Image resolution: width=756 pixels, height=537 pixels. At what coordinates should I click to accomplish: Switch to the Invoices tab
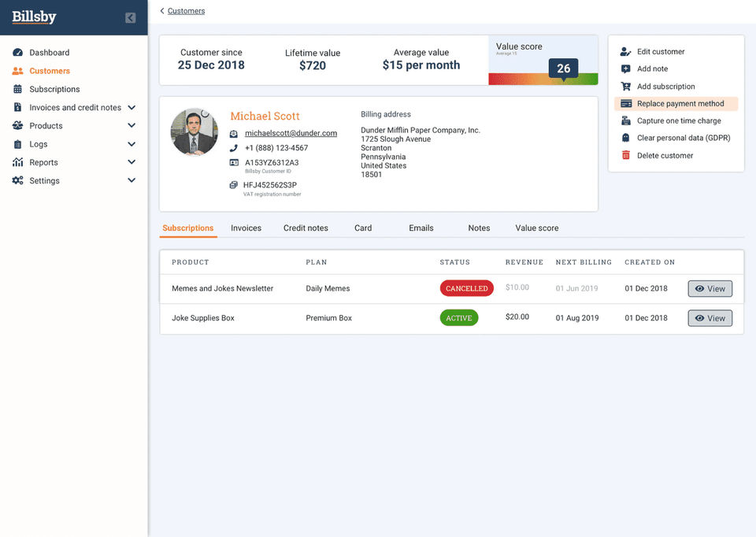tap(246, 228)
